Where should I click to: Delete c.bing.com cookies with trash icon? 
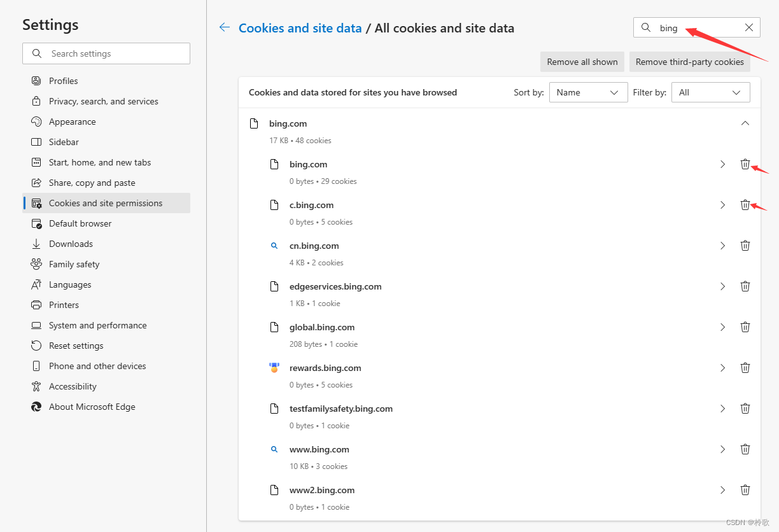(x=745, y=205)
